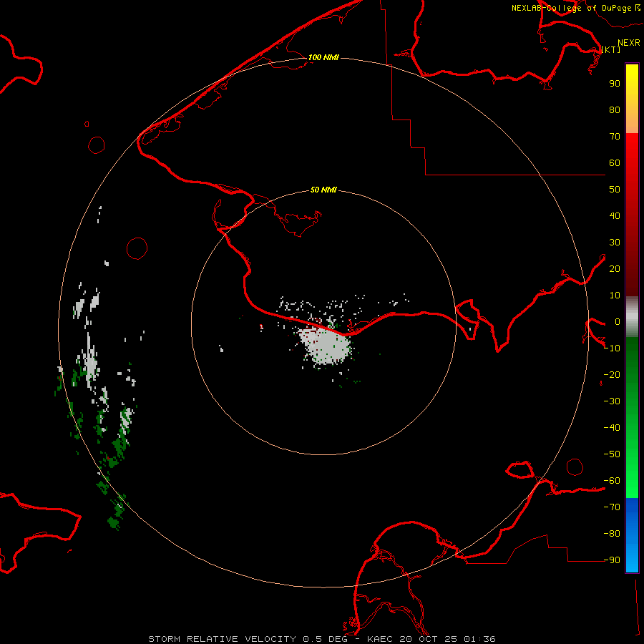Click the -30 scale value
Viewport: 644px width, 644px height.
tap(612, 401)
